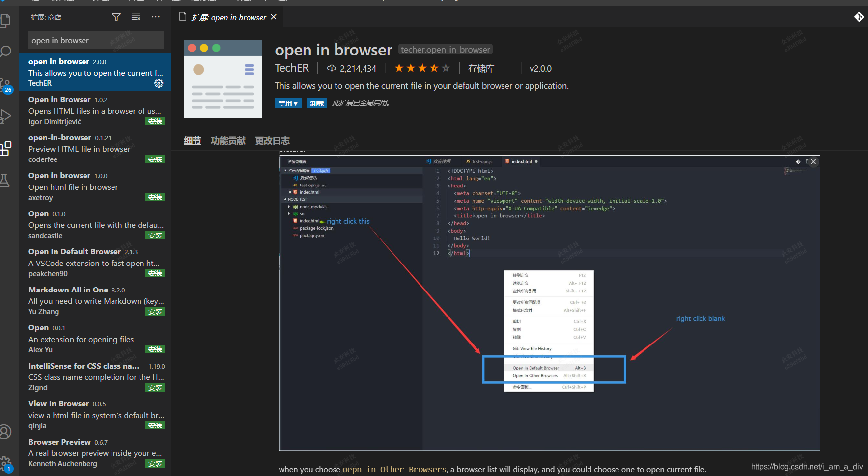Open the Explorer view in activity bar

pyautogui.click(x=5, y=21)
